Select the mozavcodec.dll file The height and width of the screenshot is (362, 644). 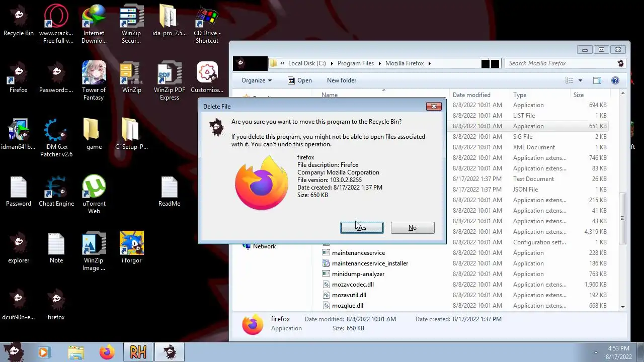(353, 285)
